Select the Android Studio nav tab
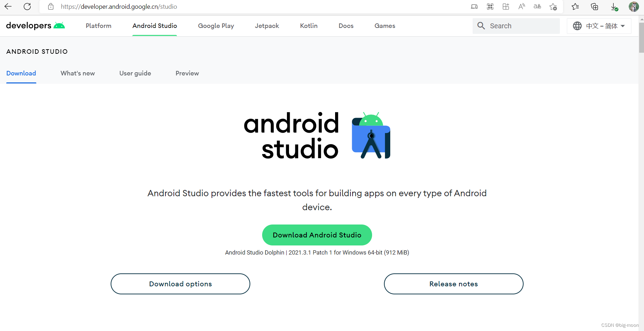This screenshot has height=331, width=644. click(155, 25)
